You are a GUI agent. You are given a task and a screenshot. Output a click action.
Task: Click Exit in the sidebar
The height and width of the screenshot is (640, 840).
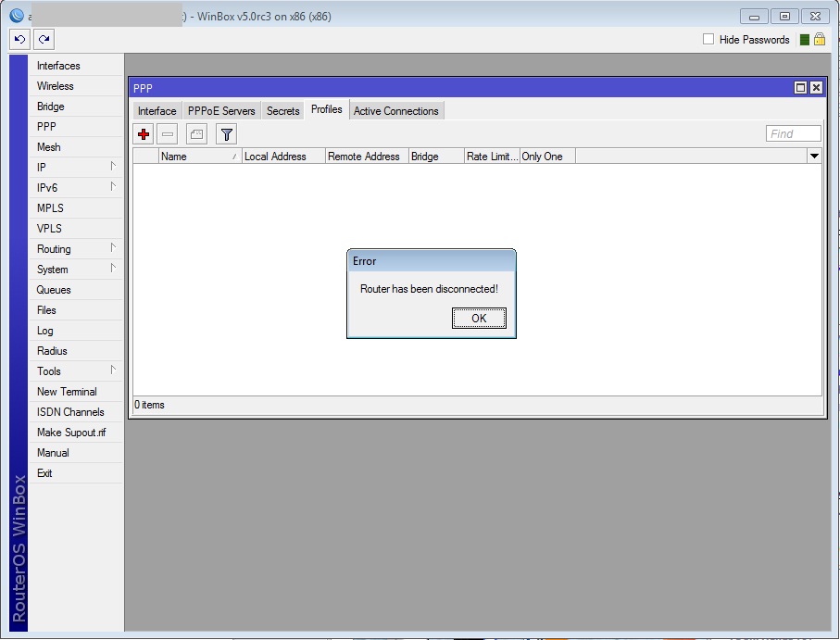(x=76, y=473)
